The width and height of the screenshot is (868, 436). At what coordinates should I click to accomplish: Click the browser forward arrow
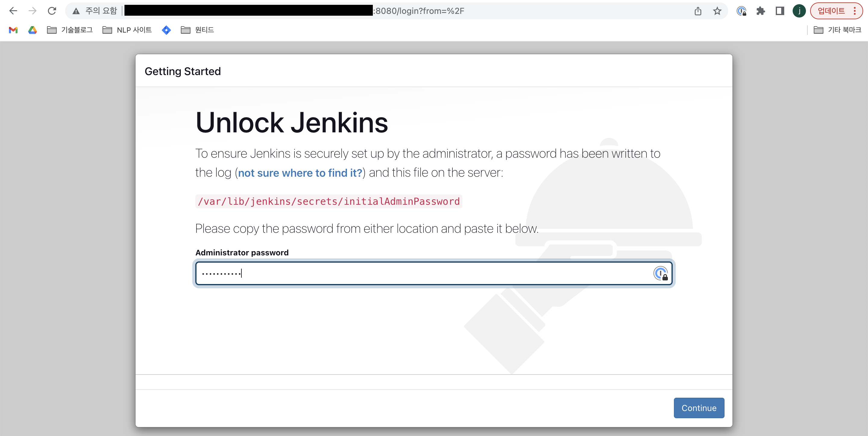(32, 11)
